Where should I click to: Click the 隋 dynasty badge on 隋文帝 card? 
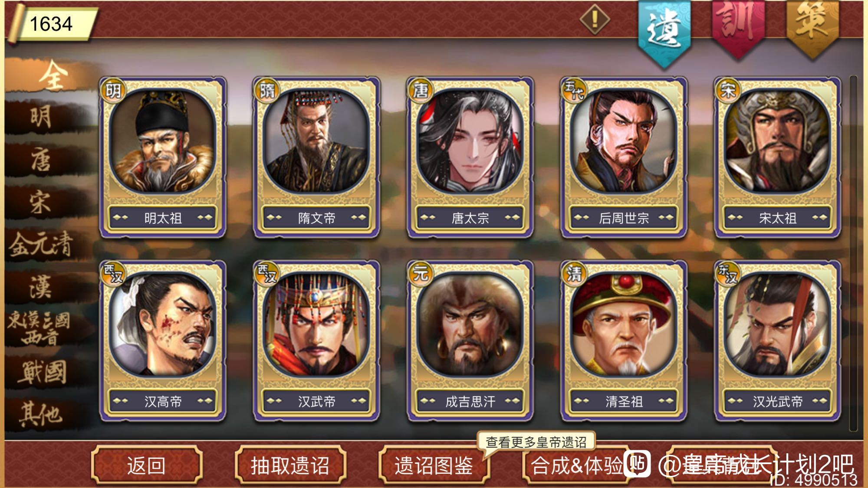point(267,91)
